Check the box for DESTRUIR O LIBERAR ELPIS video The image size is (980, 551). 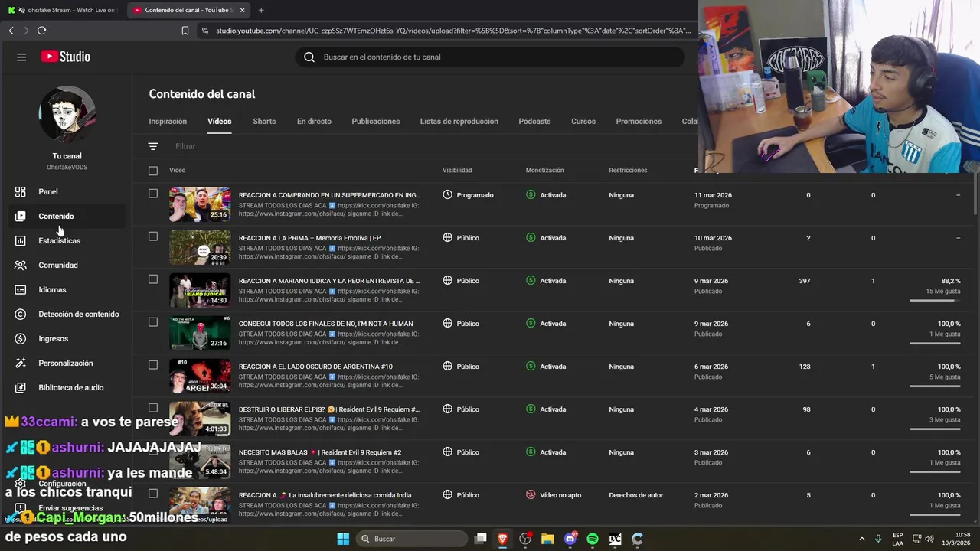click(153, 408)
